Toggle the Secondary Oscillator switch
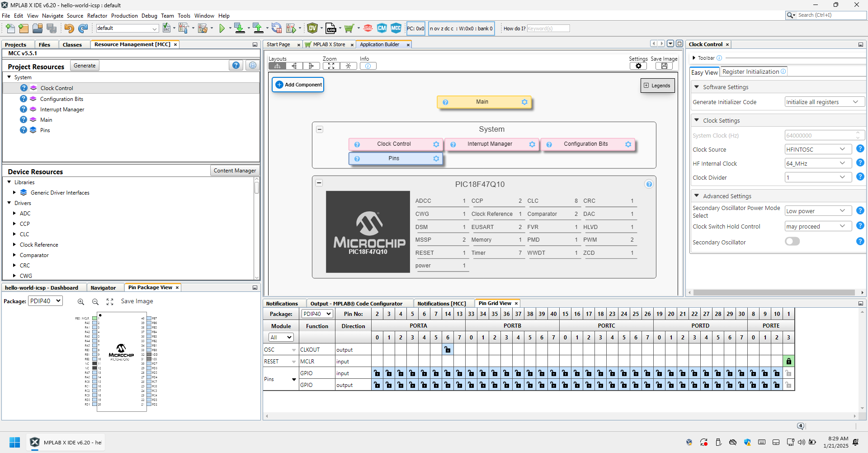Image resolution: width=868 pixels, height=453 pixels. 793,242
